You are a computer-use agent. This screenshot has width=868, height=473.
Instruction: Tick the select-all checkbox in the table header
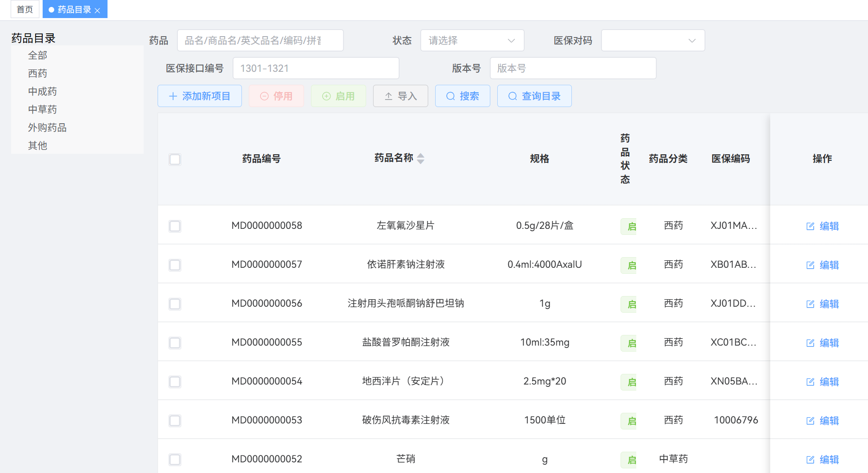click(x=175, y=159)
